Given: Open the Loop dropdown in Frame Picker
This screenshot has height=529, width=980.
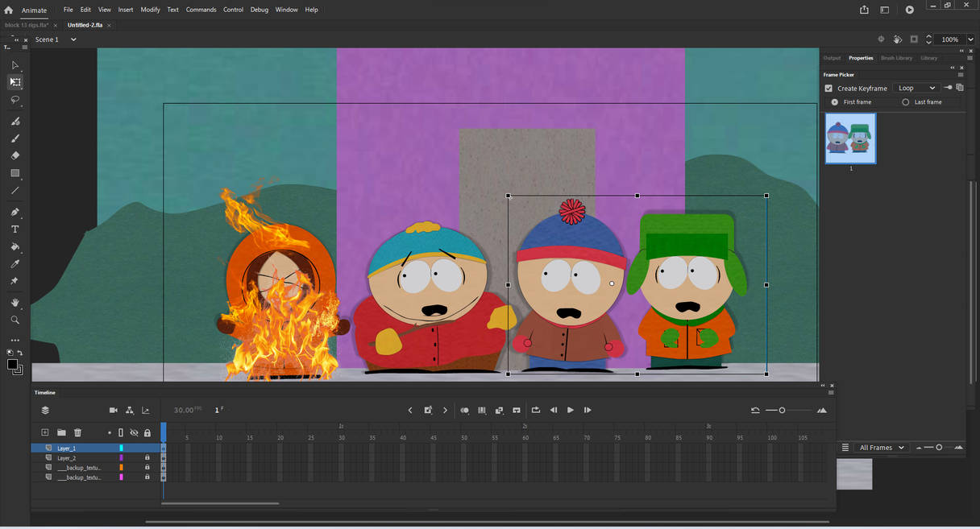Looking at the screenshot, I should (916, 88).
